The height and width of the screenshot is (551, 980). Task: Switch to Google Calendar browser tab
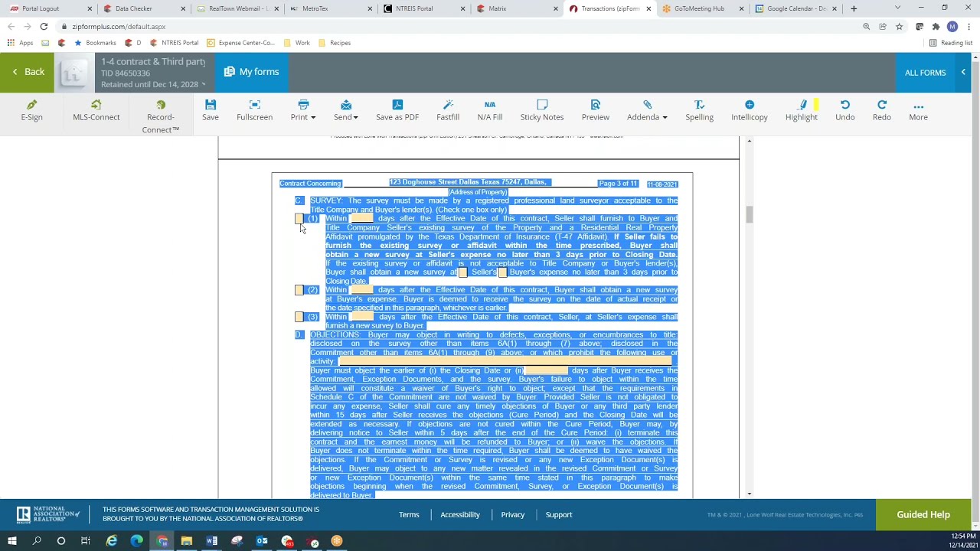[796, 8]
